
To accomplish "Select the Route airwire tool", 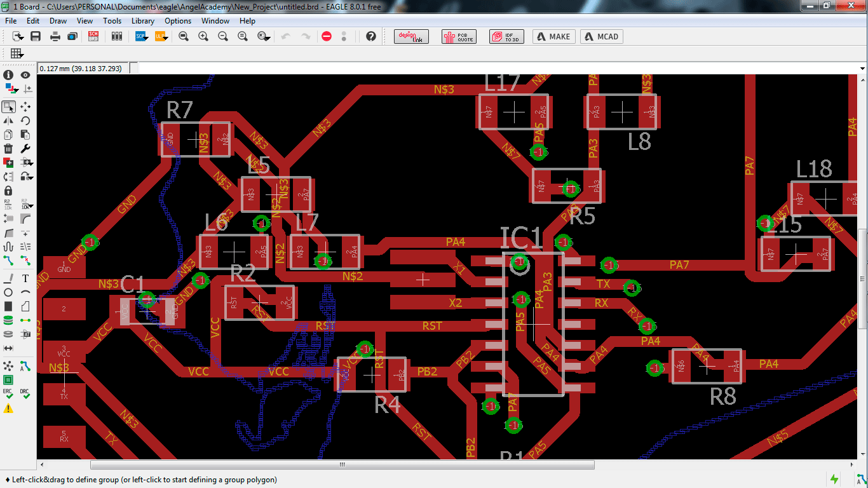I will pos(9,261).
